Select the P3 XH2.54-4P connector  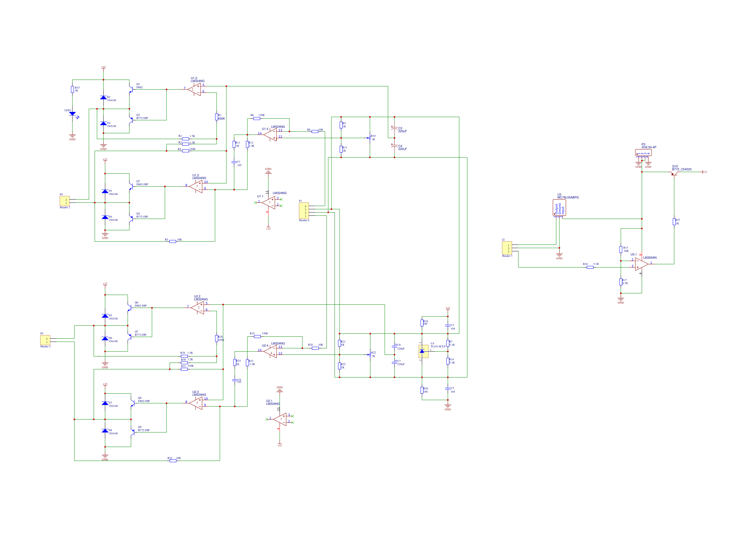click(643, 153)
